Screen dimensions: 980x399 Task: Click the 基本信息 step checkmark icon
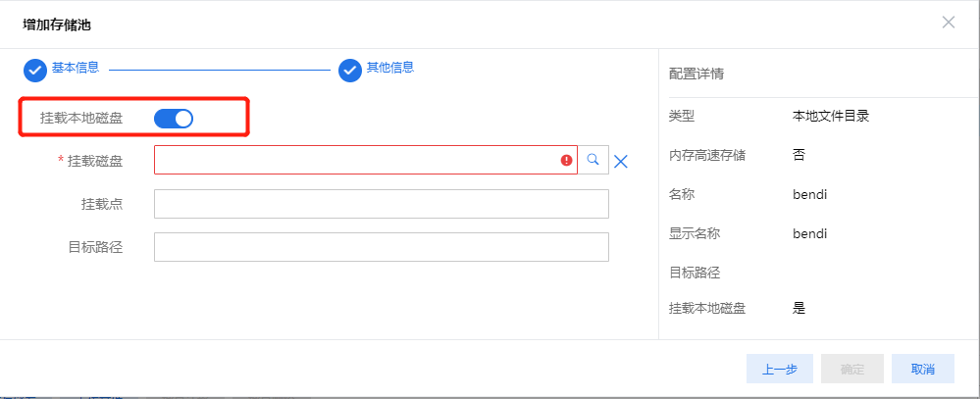(35, 70)
